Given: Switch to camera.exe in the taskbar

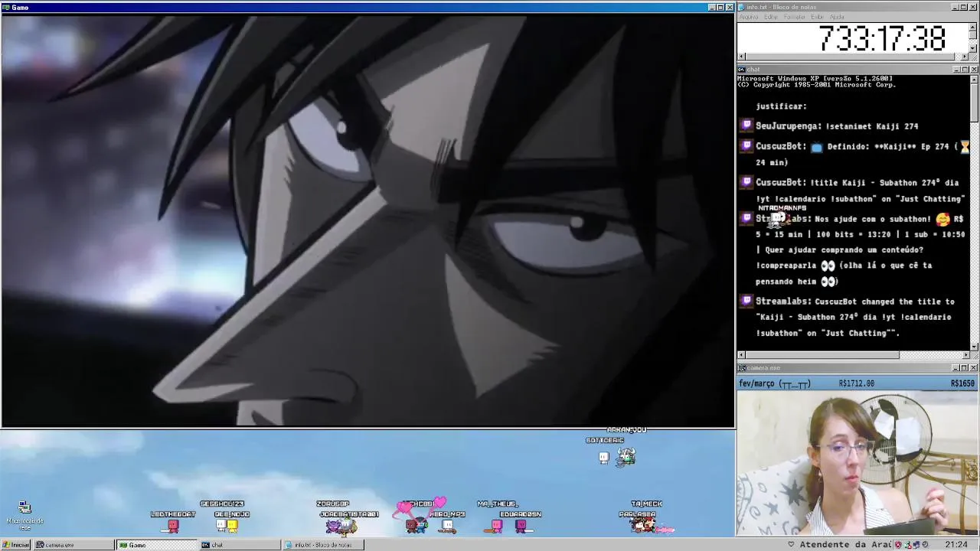Looking at the screenshot, I should pyautogui.click(x=74, y=545).
